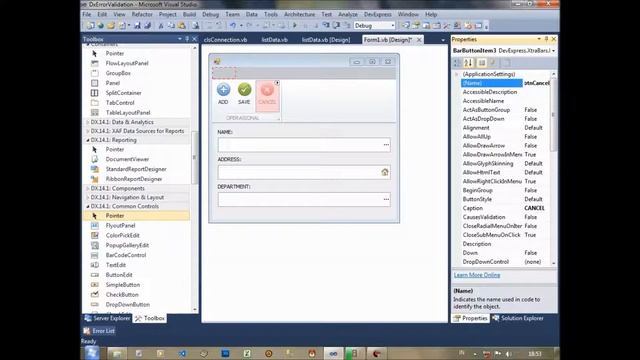Screen dimensions: 640x360
Task: Select the Caption property value CANCEL
Action: pos(534,208)
